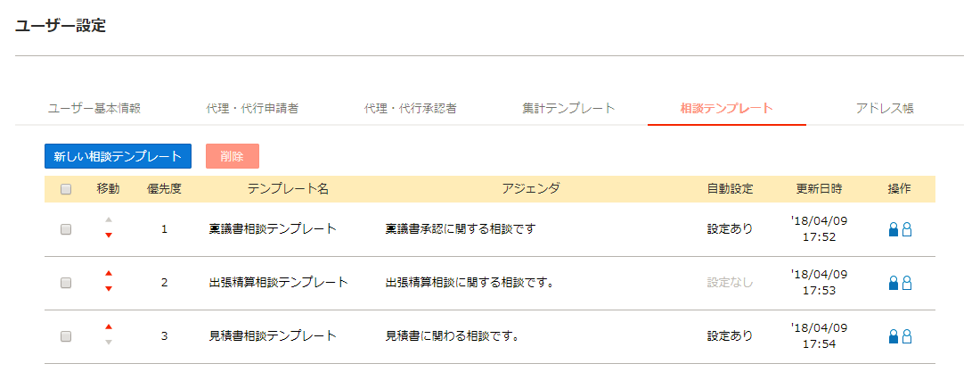Tick the select-all checkbox in table header
This screenshot has height=372, width=980.
pyautogui.click(x=66, y=190)
